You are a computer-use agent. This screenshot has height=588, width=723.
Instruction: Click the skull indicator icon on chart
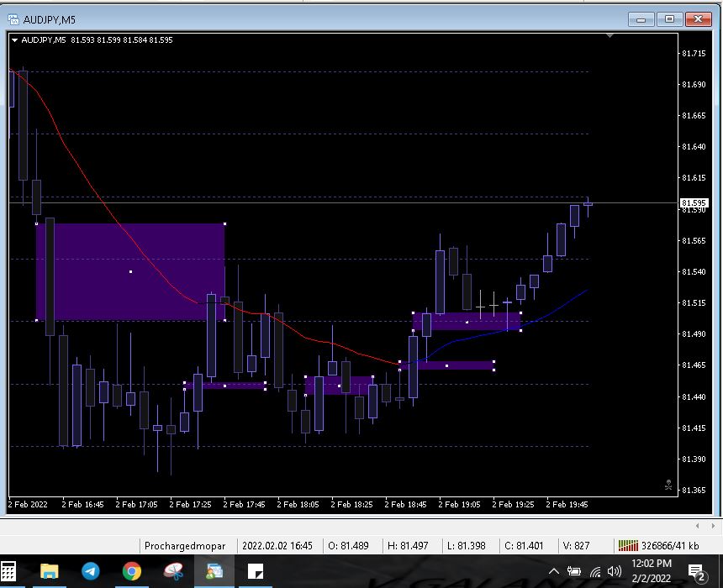668,485
